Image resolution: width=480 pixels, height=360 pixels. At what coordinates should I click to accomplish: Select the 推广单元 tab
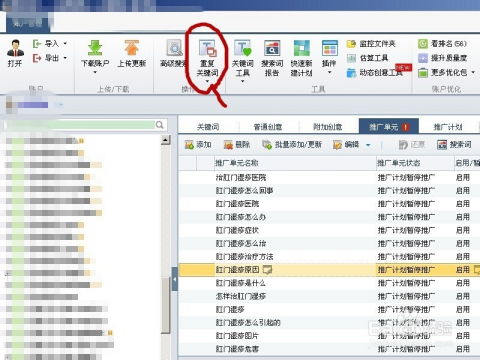pos(389,127)
